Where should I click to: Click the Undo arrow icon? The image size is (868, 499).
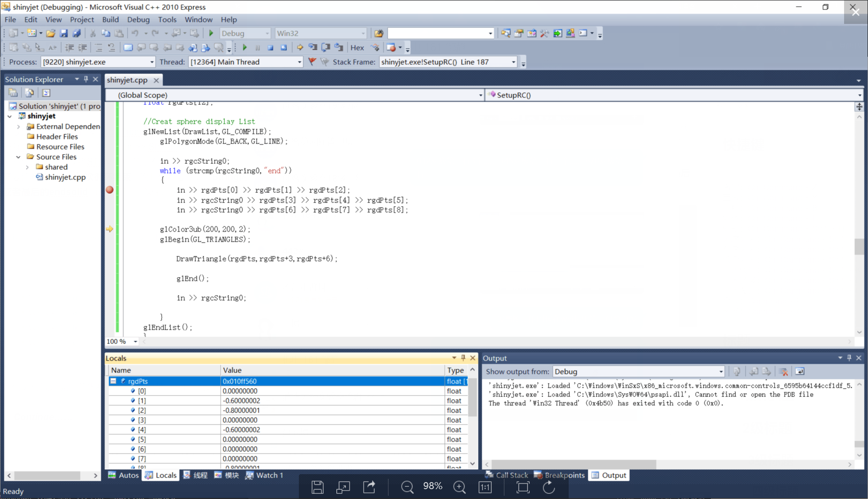(135, 33)
